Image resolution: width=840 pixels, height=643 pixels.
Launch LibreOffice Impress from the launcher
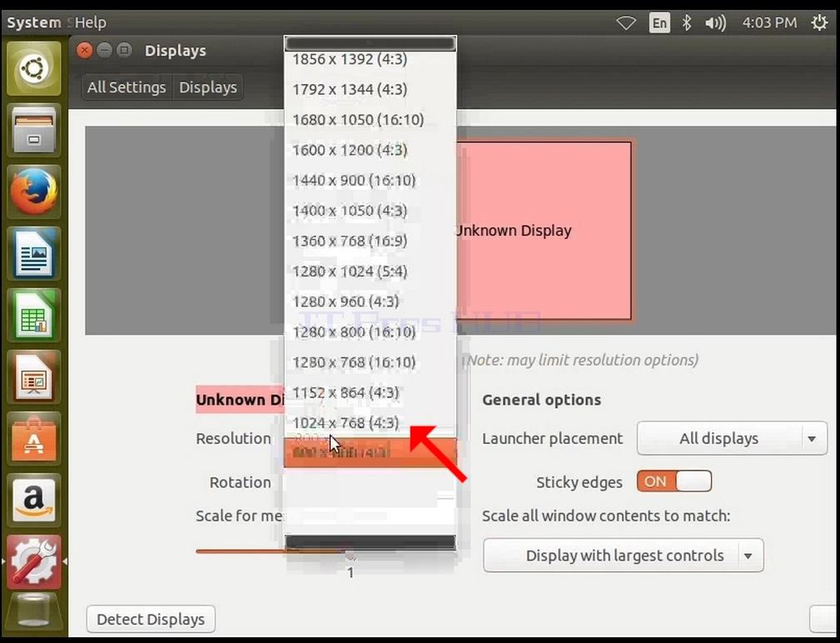pyautogui.click(x=34, y=376)
